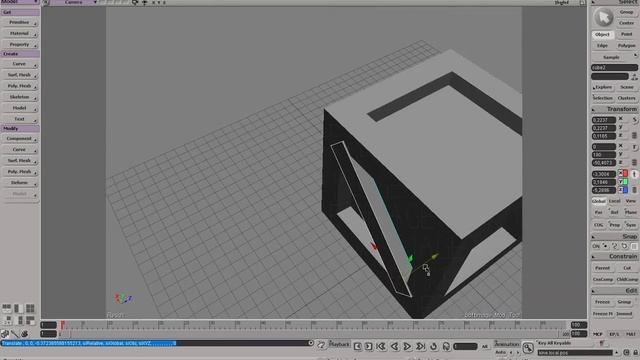
Task: Click the Cut constrain button
Action: tap(627, 268)
